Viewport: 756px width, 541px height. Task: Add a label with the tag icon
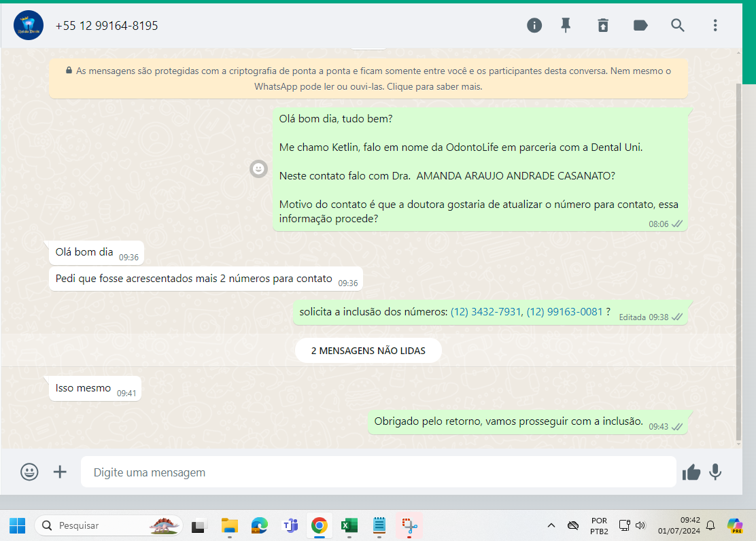point(640,25)
